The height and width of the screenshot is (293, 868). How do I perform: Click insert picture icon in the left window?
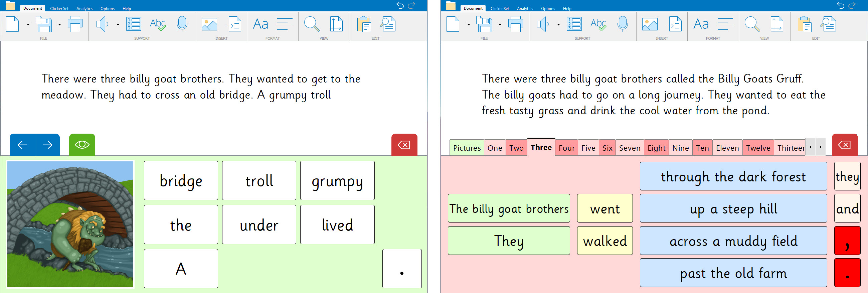(209, 24)
